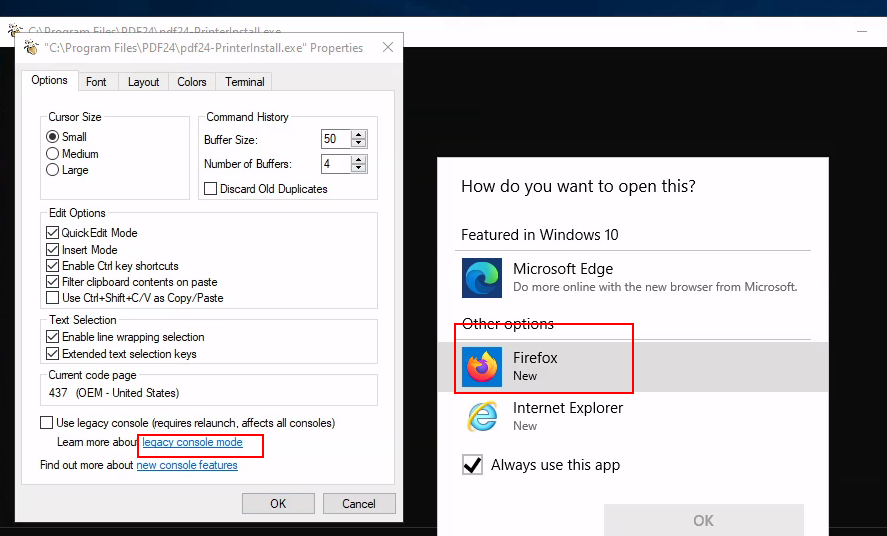The width and height of the screenshot is (887, 536).
Task: Toggle Extended text selection keys
Action: pyautogui.click(x=53, y=354)
